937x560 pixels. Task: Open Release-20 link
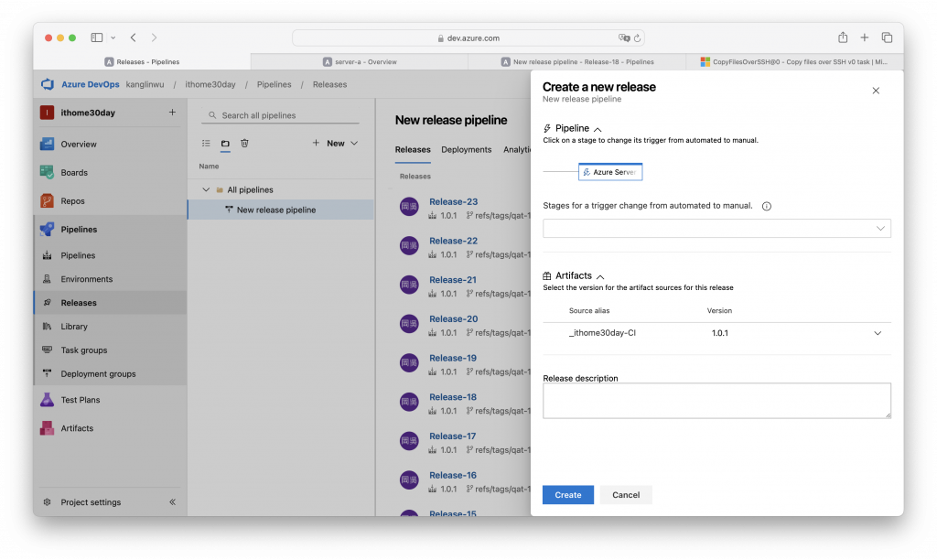(x=453, y=319)
